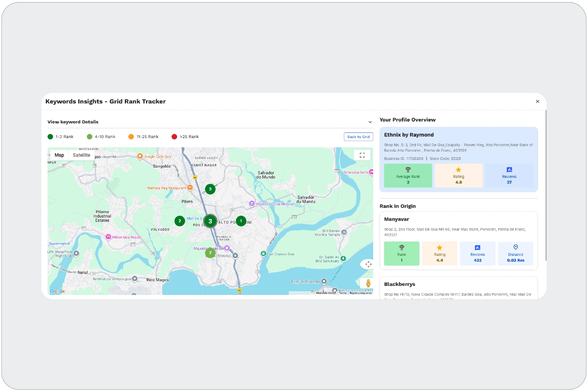Click the Rating star icon for Ethnix

click(458, 170)
